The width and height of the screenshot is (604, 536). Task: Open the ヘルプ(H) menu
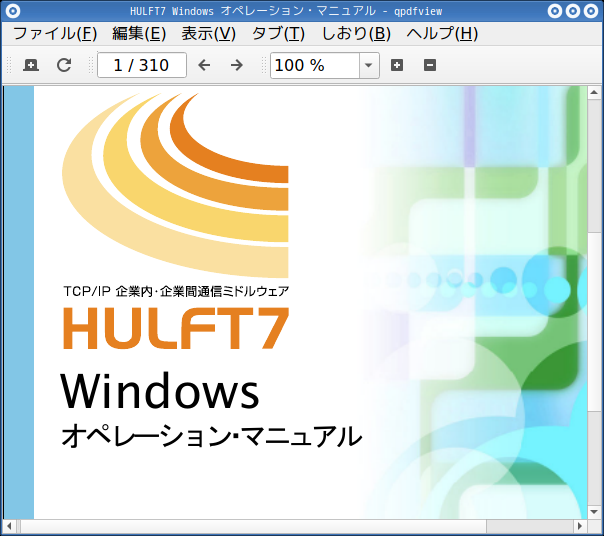442,34
